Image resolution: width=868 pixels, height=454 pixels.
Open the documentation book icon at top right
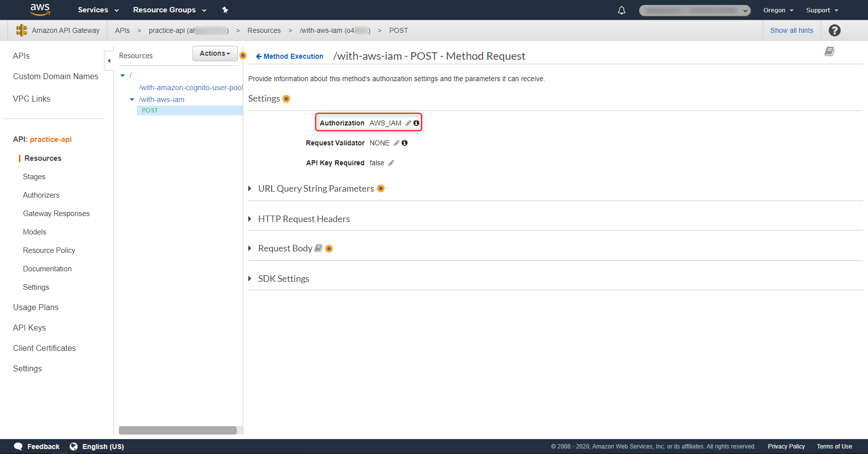(x=829, y=51)
